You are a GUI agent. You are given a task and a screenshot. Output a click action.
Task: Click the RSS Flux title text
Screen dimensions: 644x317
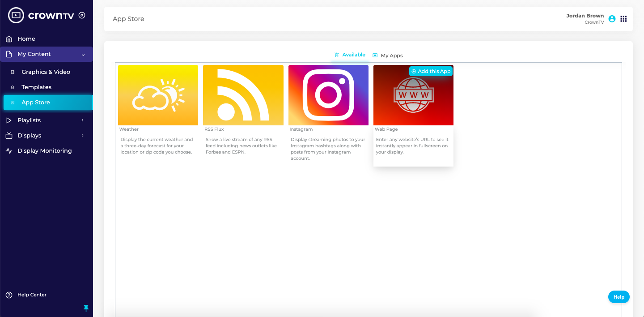click(214, 129)
